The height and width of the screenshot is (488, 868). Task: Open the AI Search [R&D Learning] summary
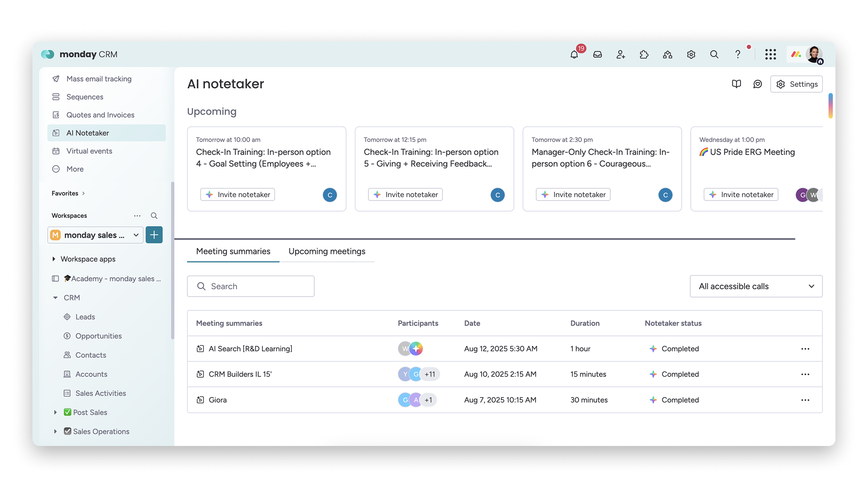coord(250,349)
